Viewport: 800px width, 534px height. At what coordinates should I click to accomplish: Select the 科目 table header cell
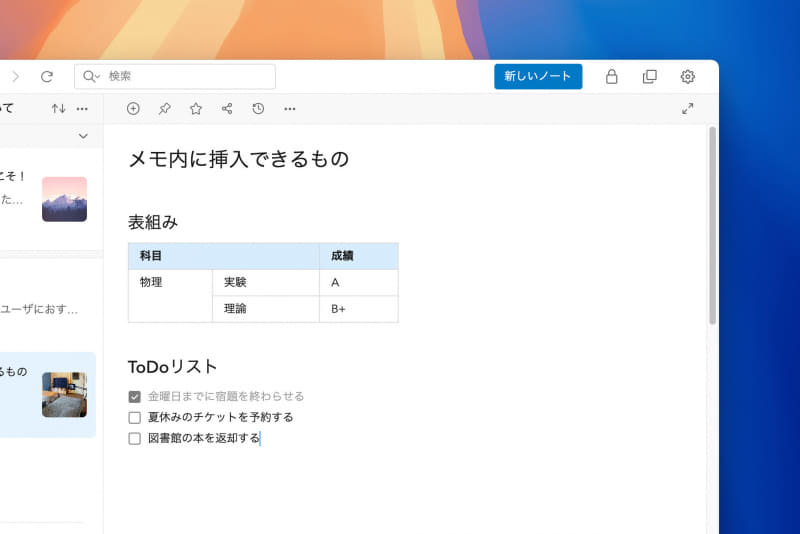pyautogui.click(x=223, y=256)
